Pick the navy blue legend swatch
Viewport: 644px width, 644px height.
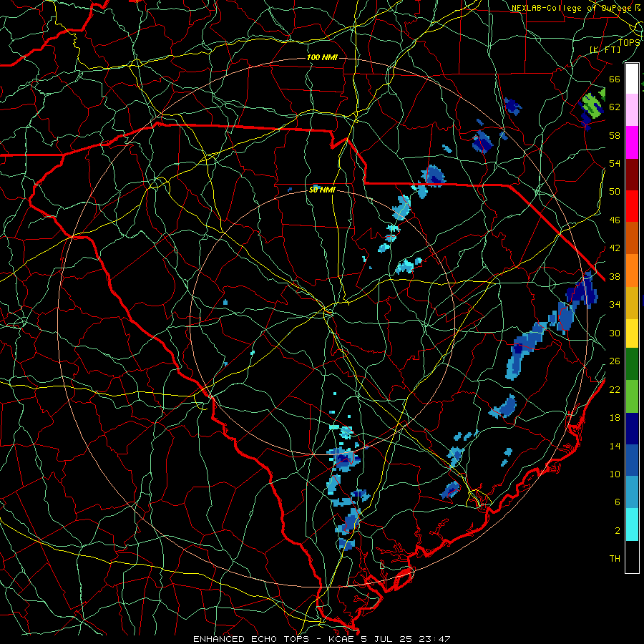coord(632,429)
